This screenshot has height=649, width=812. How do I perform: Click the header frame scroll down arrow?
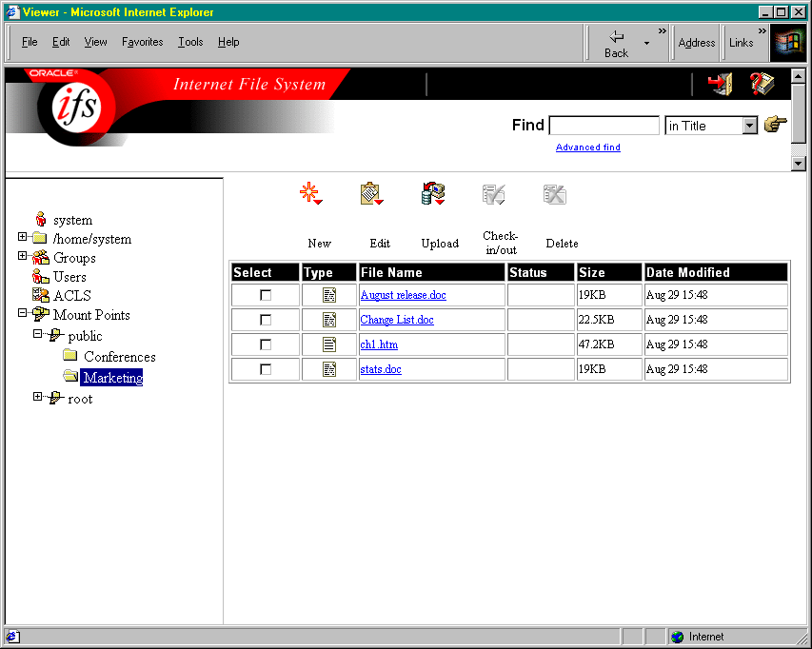click(798, 164)
